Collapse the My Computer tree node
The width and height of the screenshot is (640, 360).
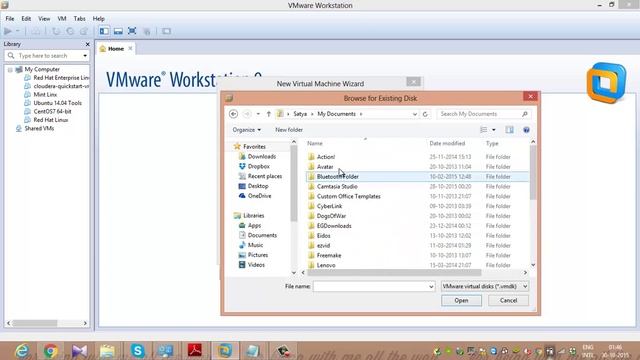pyautogui.click(x=10, y=70)
